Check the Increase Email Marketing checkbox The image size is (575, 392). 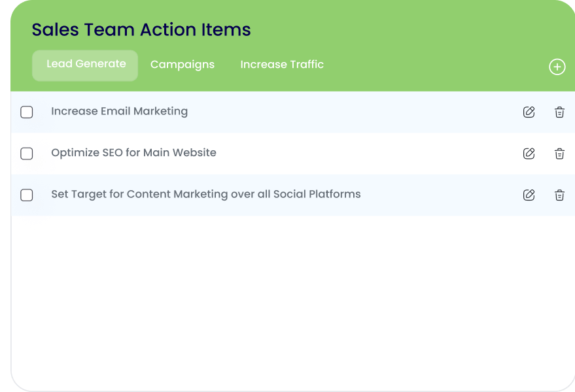point(27,112)
